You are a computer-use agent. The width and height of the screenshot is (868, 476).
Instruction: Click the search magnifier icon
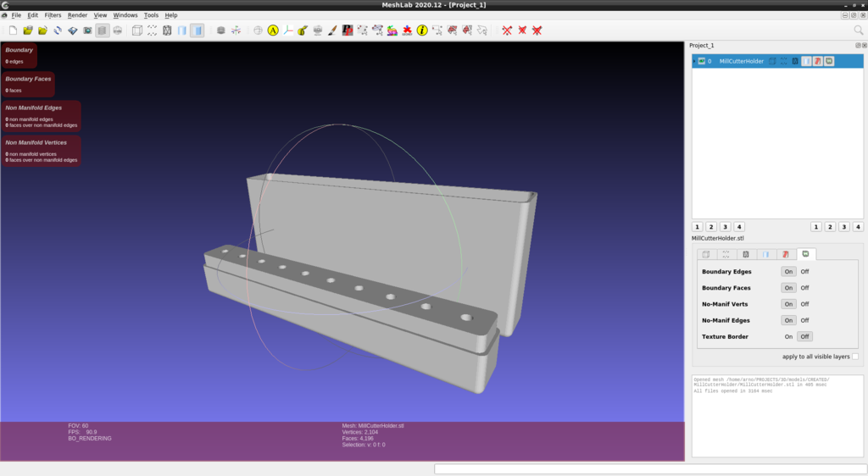pyautogui.click(x=858, y=30)
